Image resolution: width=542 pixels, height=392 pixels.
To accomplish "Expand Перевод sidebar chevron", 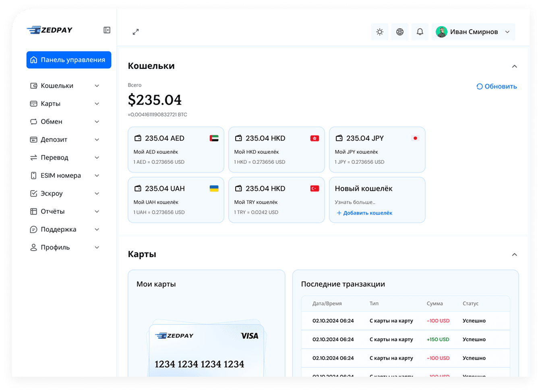I will (97, 158).
